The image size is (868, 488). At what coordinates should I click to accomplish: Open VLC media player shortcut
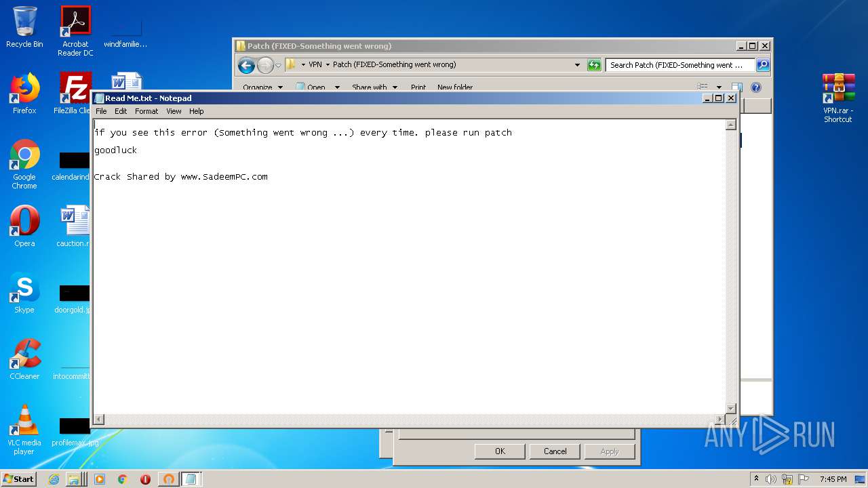coord(24,430)
